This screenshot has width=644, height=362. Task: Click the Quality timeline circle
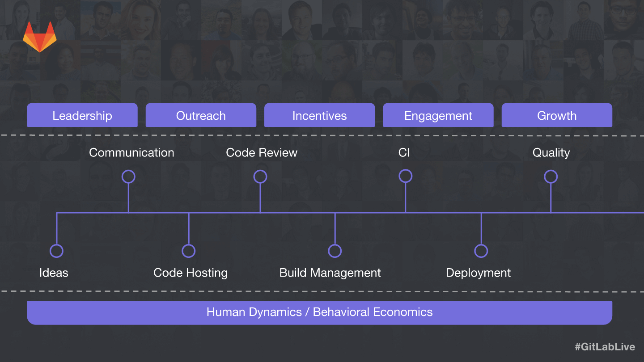551,177
